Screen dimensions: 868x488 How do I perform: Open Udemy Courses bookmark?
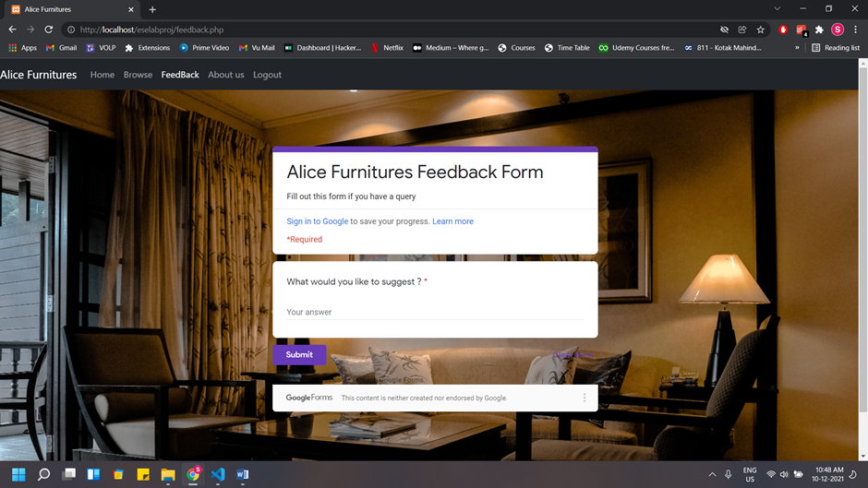(636, 48)
